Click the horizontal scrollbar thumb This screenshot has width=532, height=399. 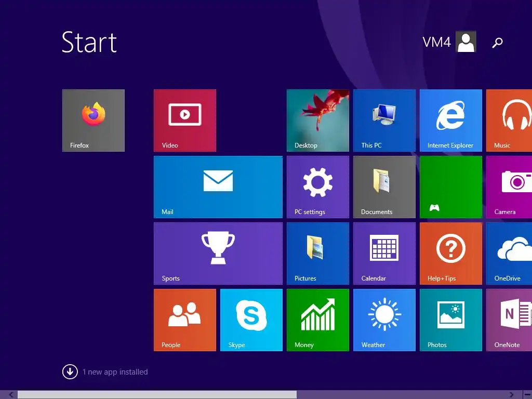click(x=157, y=395)
